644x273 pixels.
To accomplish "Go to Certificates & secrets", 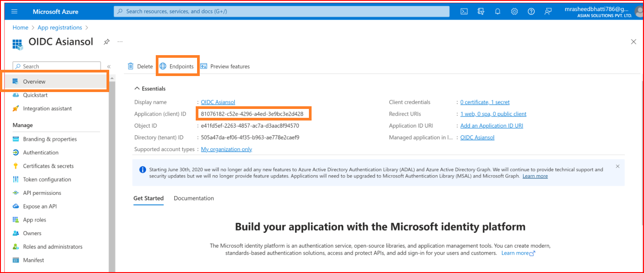I will pos(48,166).
